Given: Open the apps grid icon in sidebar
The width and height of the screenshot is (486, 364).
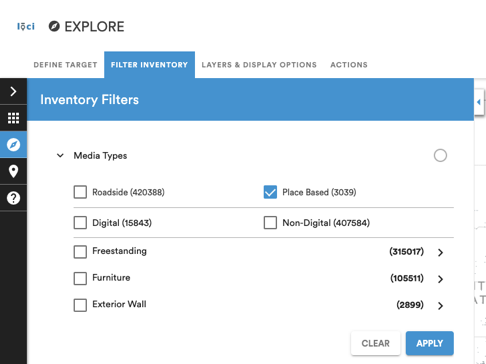Looking at the screenshot, I should pyautogui.click(x=13, y=118).
